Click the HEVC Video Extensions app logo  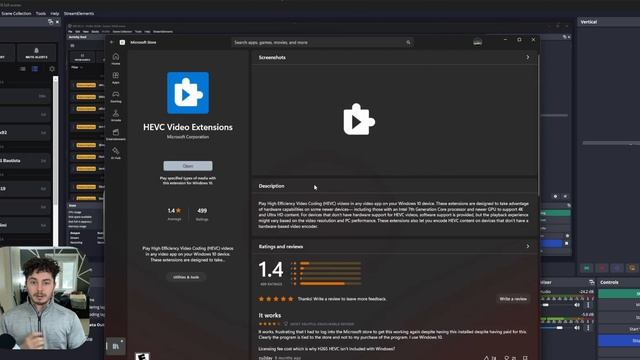(x=188, y=93)
